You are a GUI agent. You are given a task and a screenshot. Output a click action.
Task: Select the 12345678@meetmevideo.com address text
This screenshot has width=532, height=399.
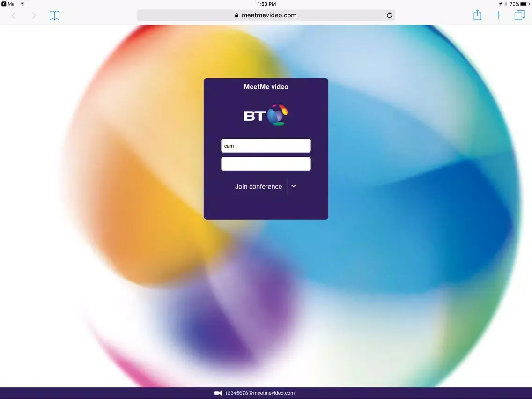pyautogui.click(x=259, y=393)
